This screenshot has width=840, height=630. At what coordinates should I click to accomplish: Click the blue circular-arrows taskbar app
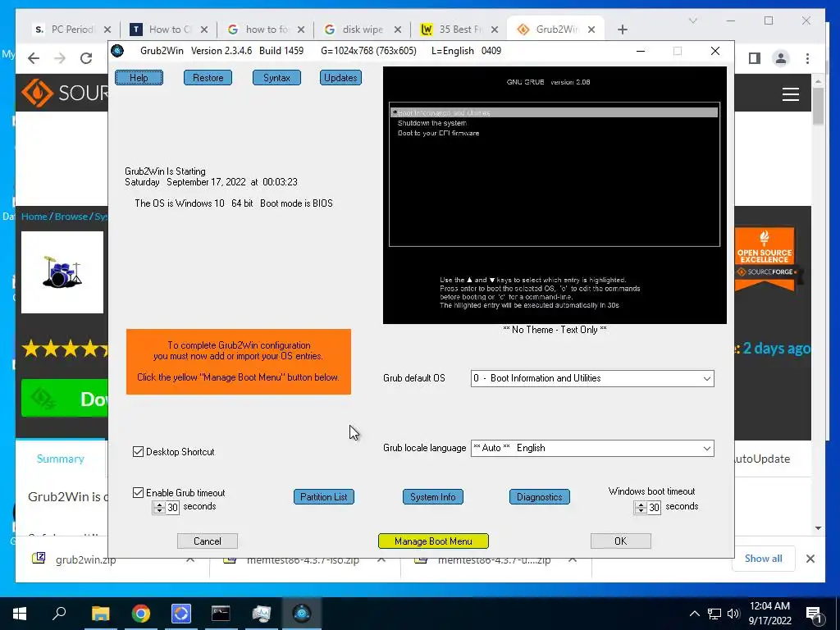pos(181,614)
